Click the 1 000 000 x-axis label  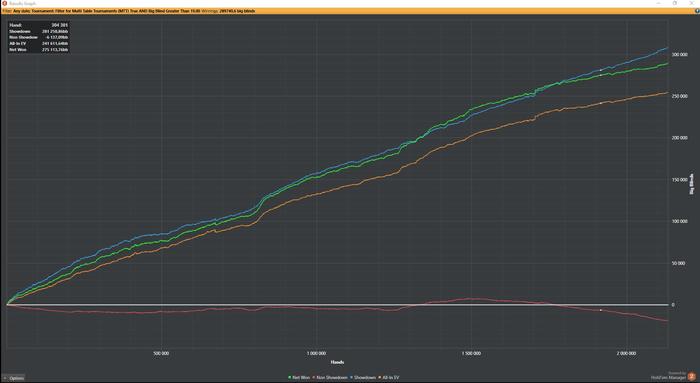[316, 354]
